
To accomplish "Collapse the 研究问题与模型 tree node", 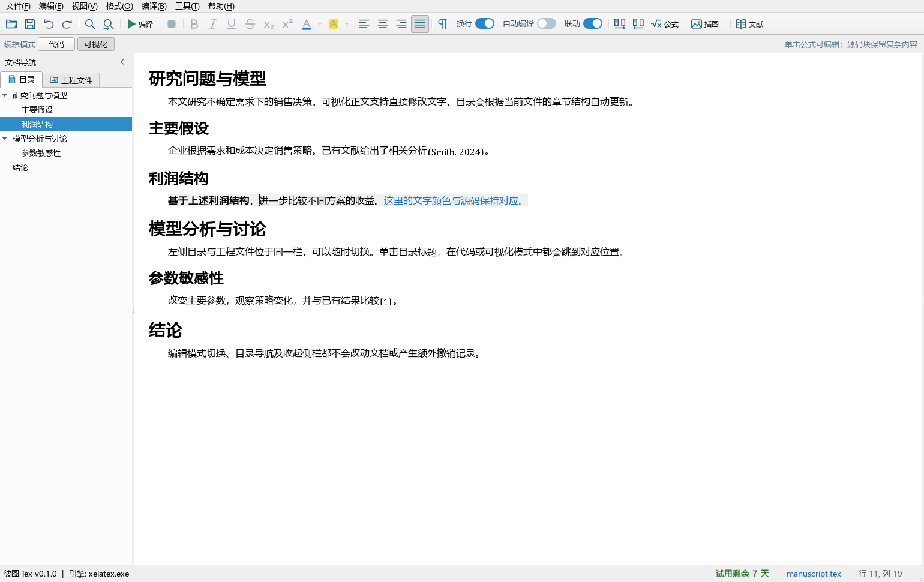I will [5, 95].
